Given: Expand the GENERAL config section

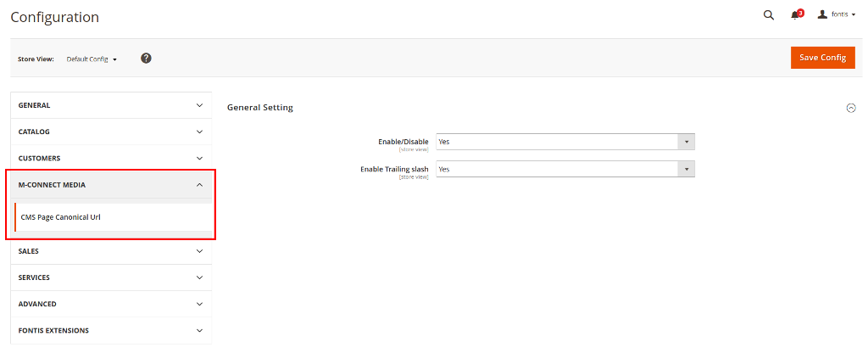Looking at the screenshot, I should click(111, 105).
